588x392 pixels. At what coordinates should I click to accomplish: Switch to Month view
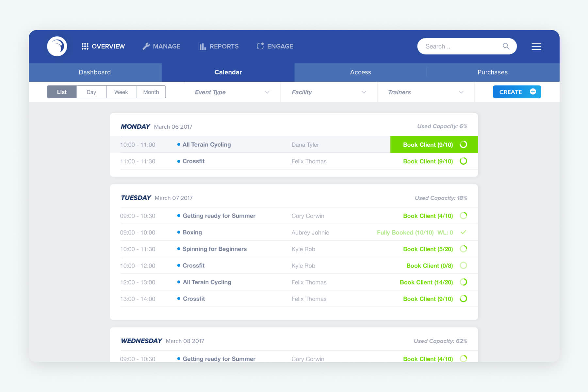tap(151, 92)
